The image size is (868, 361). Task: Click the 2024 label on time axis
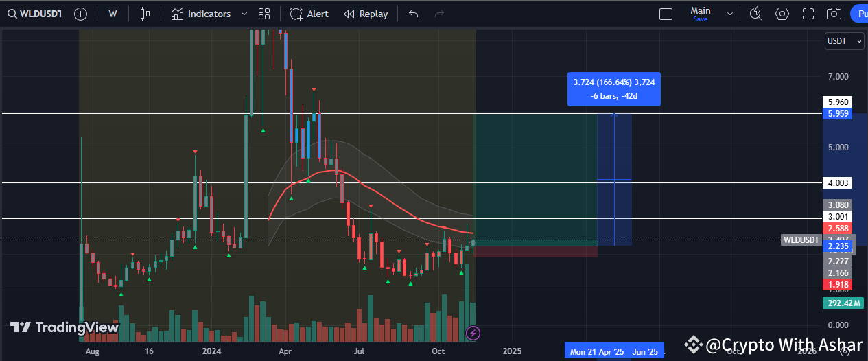tap(211, 351)
